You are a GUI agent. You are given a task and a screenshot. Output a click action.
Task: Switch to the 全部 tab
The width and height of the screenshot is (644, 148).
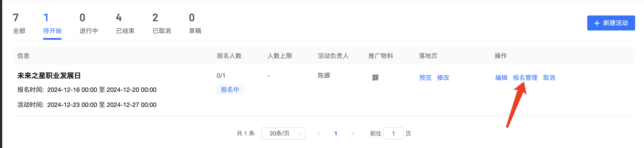click(19, 24)
